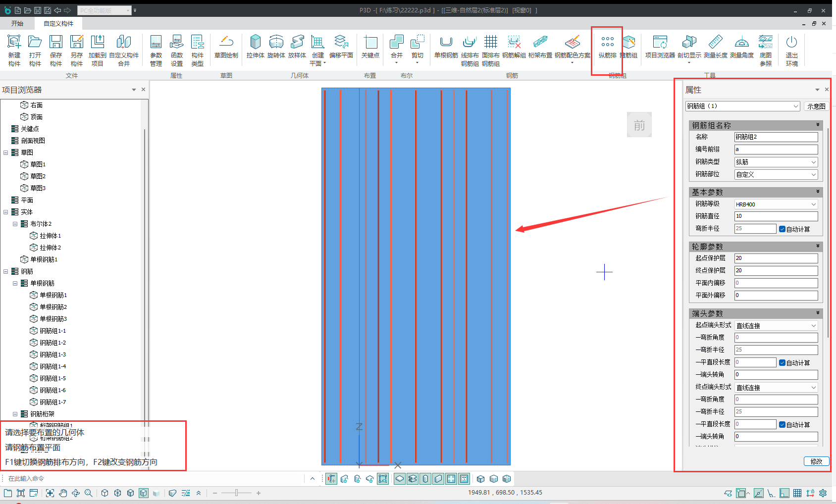Select the 草图绘制 sketch drawing tool

click(x=226, y=43)
